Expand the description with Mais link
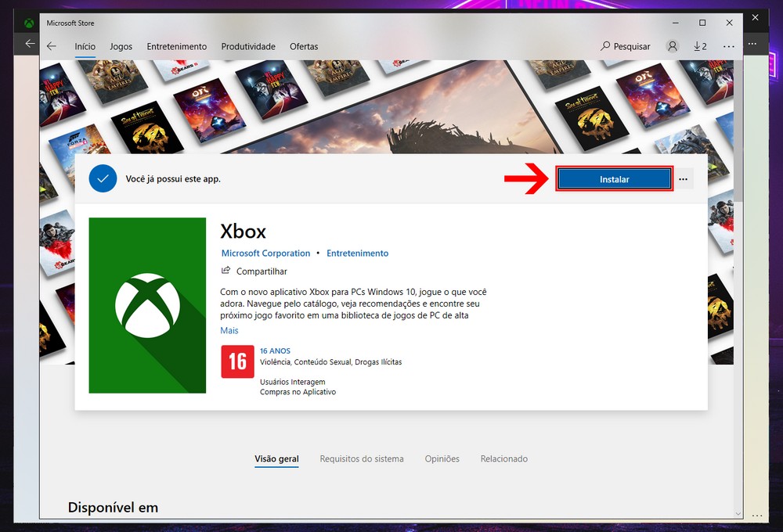The width and height of the screenshot is (783, 532). (x=229, y=330)
